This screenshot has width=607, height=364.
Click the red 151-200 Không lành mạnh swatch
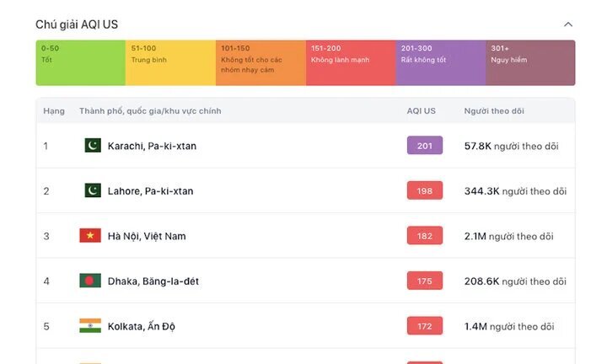(351, 62)
